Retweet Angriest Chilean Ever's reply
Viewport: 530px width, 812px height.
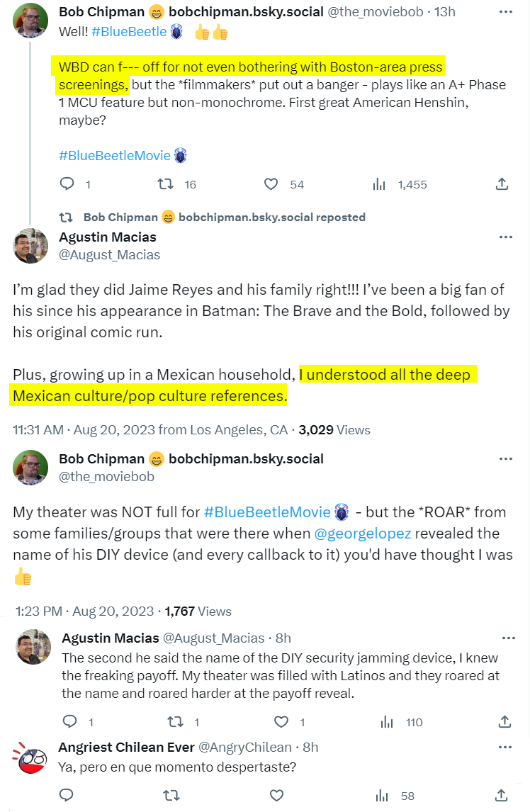click(x=171, y=795)
